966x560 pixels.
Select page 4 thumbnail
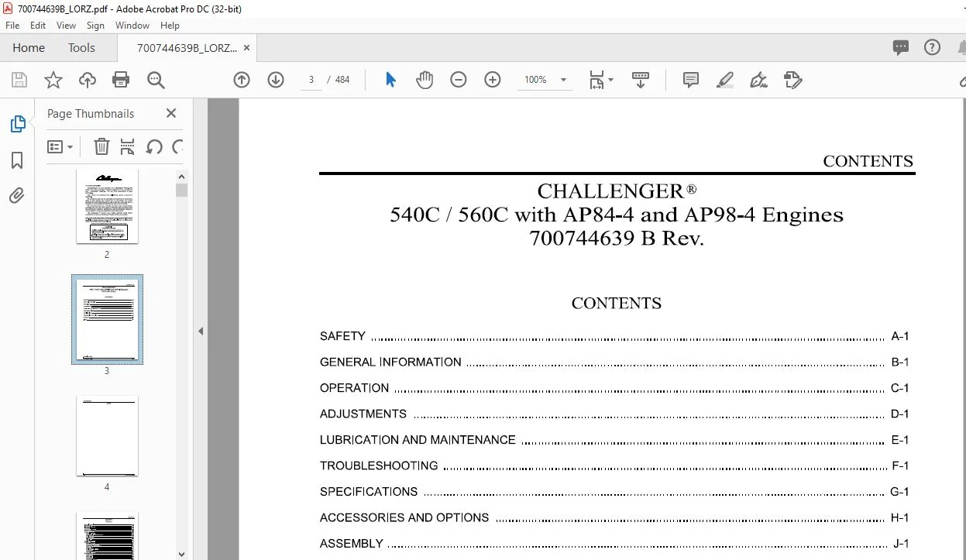[x=107, y=436]
